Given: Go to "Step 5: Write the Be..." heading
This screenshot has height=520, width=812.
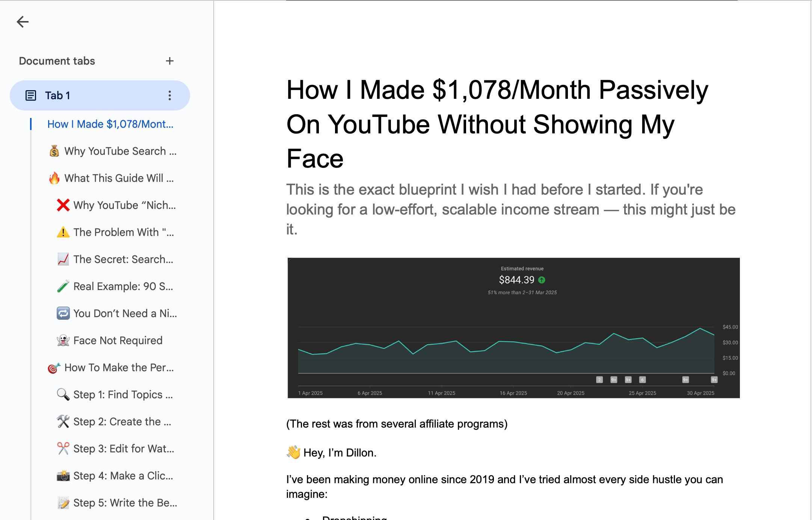Looking at the screenshot, I should tap(125, 503).
